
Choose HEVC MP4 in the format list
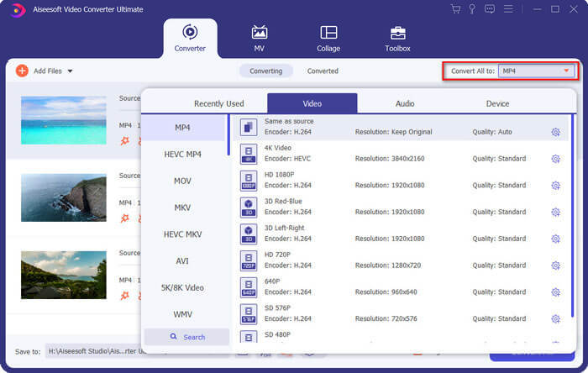tap(182, 154)
